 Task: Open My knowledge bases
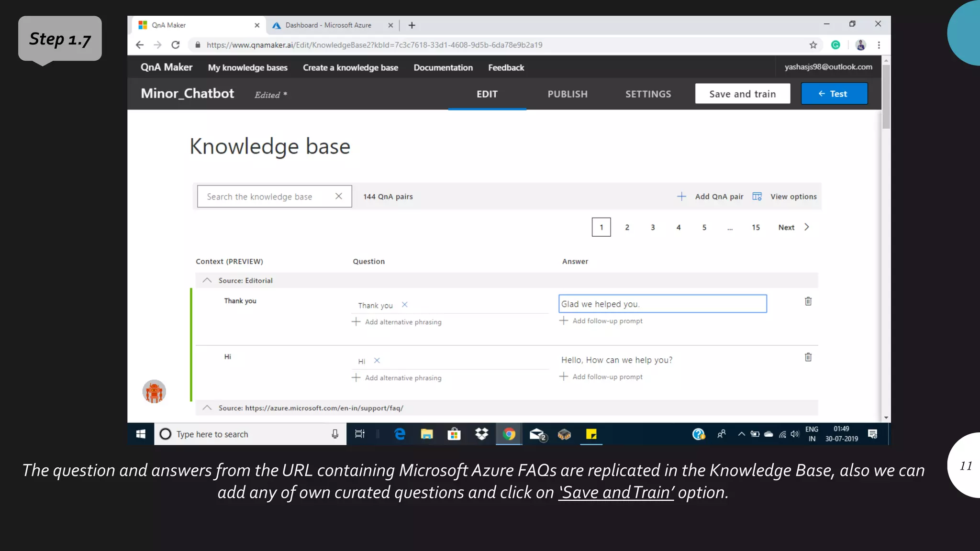tap(248, 67)
